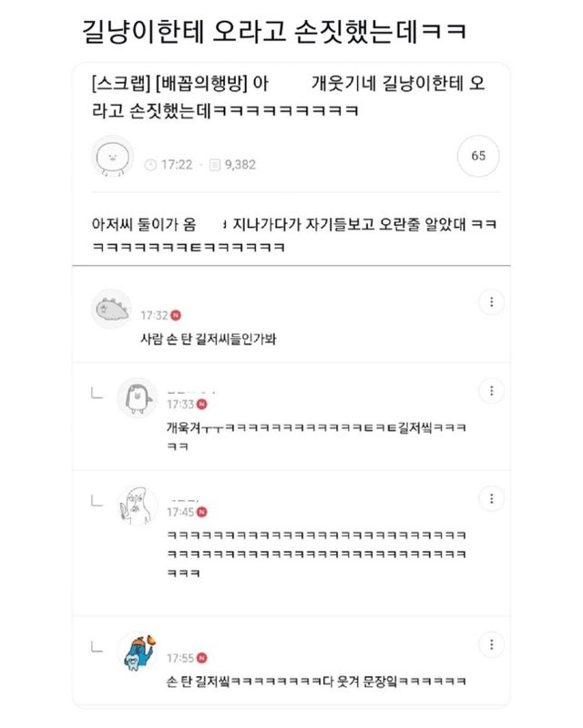583x728 pixels.
Task: Click the 65 comment count bubble
Action: 478,156
